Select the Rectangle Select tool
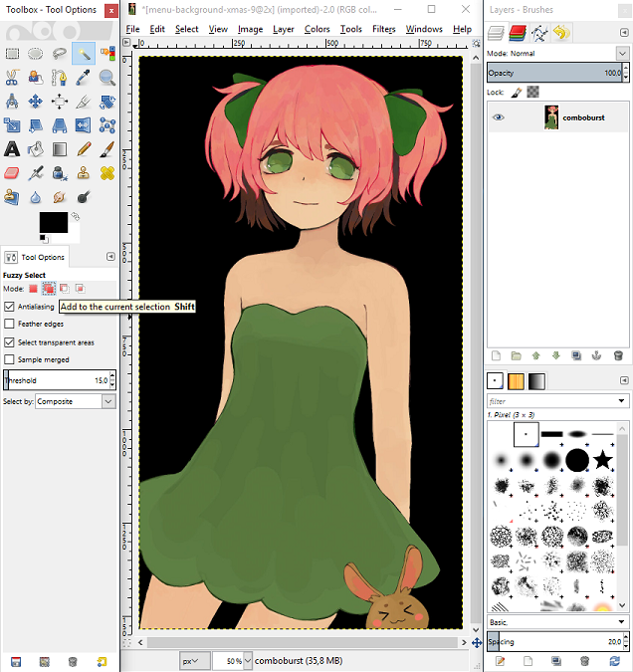Image resolution: width=633 pixels, height=672 pixels. click(x=12, y=54)
